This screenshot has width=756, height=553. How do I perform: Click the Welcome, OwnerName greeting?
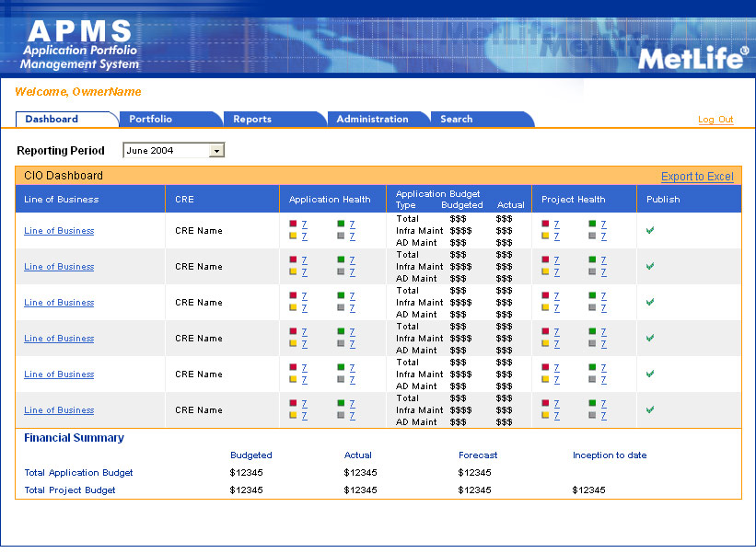point(78,91)
